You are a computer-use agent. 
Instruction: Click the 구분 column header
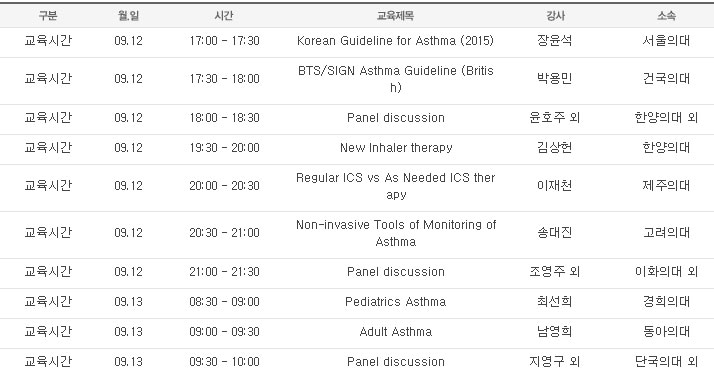[x=48, y=16]
